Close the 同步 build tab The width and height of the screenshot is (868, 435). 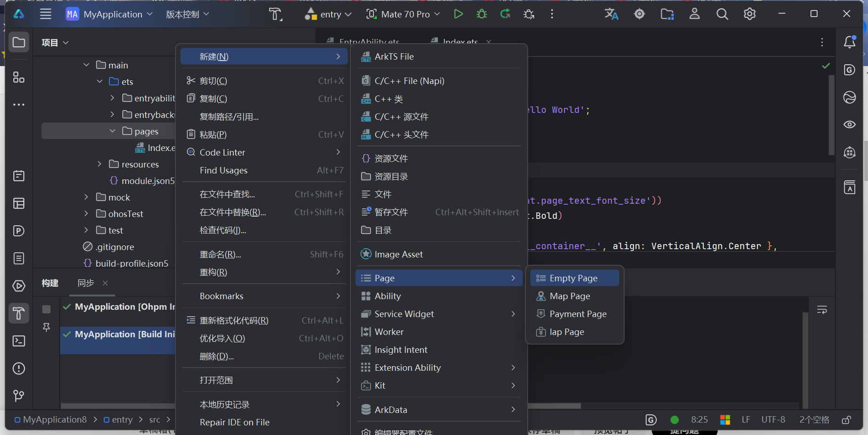(x=105, y=283)
